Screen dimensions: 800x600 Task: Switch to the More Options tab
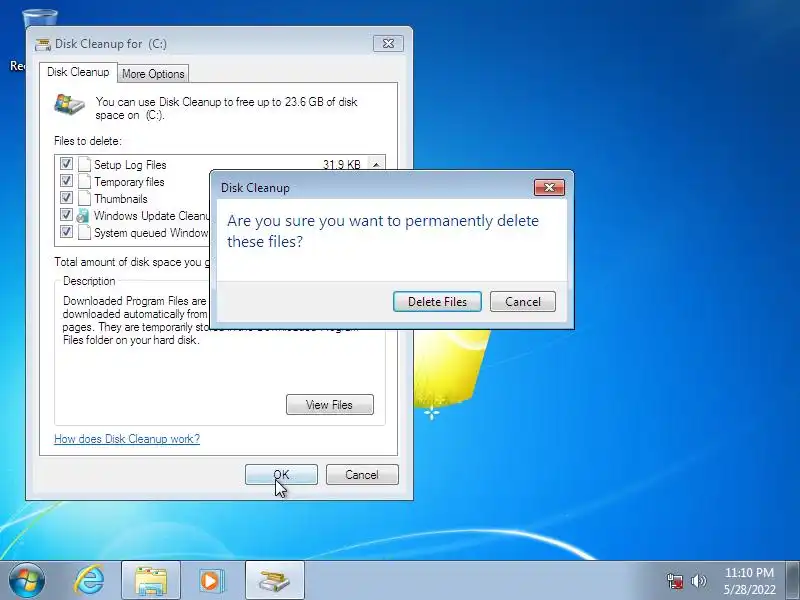tap(153, 73)
